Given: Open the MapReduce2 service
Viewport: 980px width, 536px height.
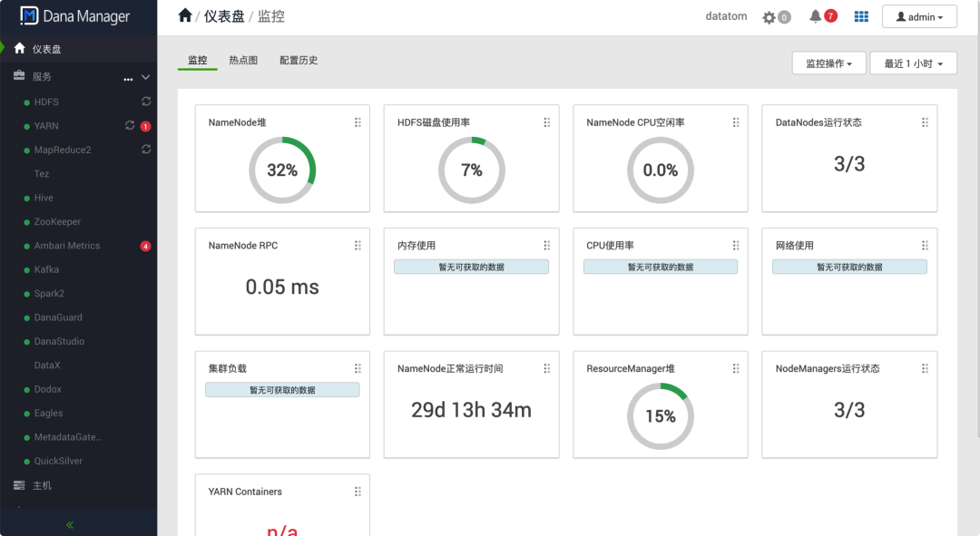Looking at the screenshot, I should click(63, 150).
